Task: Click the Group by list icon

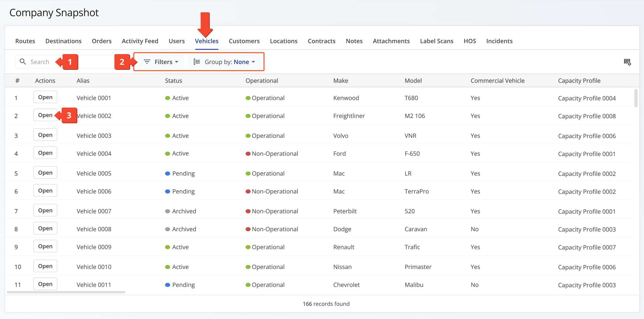Action: pos(197,62)
